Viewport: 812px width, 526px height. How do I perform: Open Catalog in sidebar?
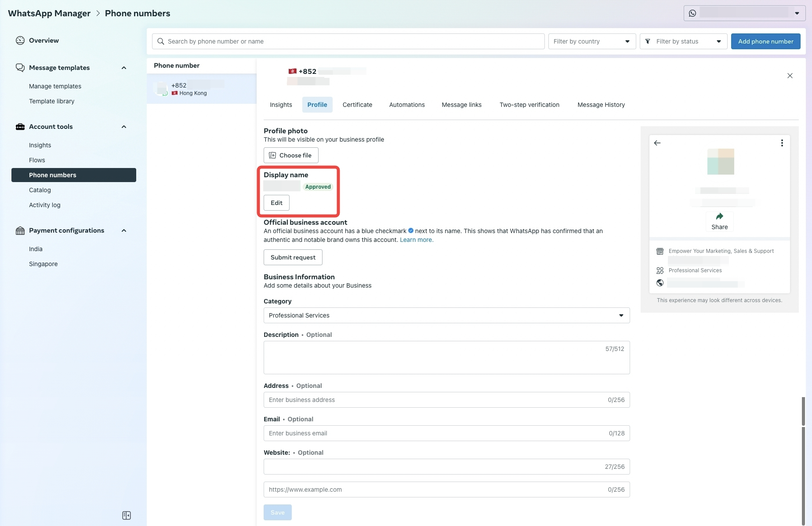coord(40,190)
